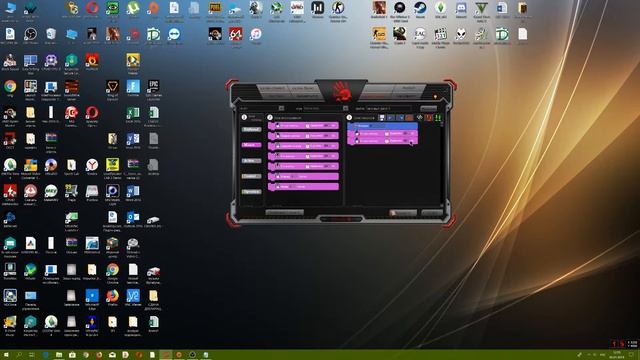
Task: Click the orange icon in macro editor toolbar
Action: coord(409,118)
